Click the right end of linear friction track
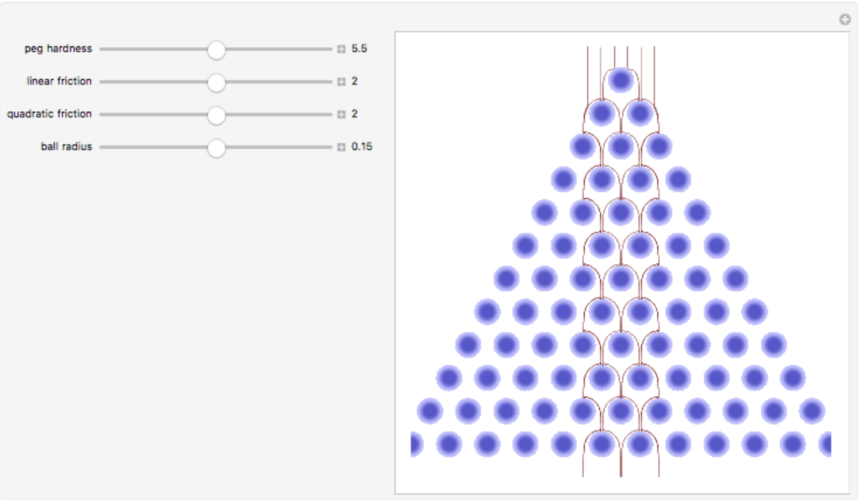Image resolution: width=859 pixels, height=504 pixels. pyautogui.click(x=330, y=82)
